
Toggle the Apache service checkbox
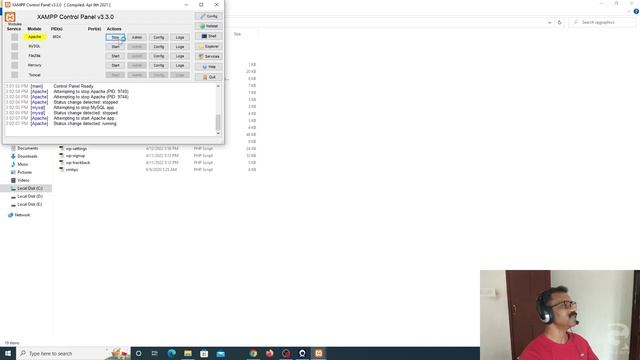(14, 37)
